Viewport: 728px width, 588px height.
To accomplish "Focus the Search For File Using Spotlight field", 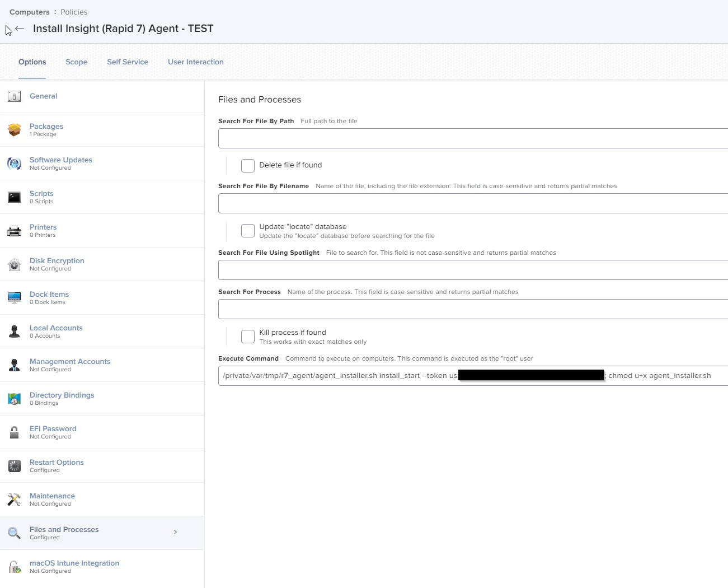I will click(x=473, y=270).
